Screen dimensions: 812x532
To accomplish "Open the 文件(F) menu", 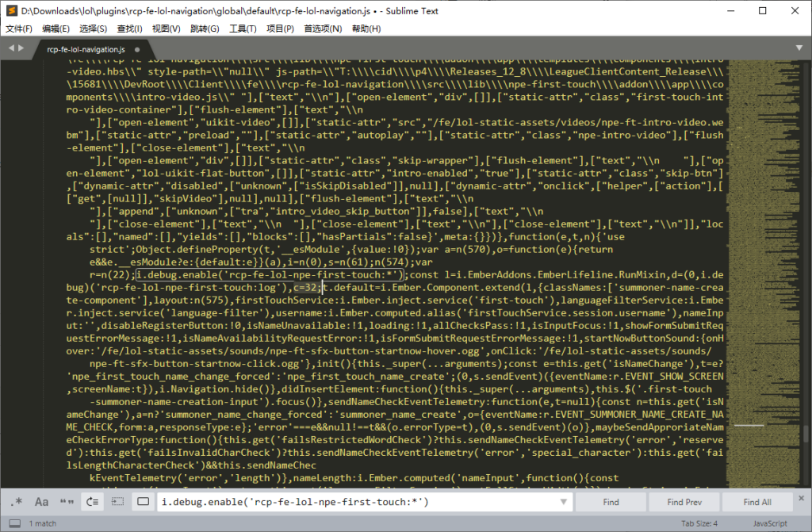I will tap(19, 29).
